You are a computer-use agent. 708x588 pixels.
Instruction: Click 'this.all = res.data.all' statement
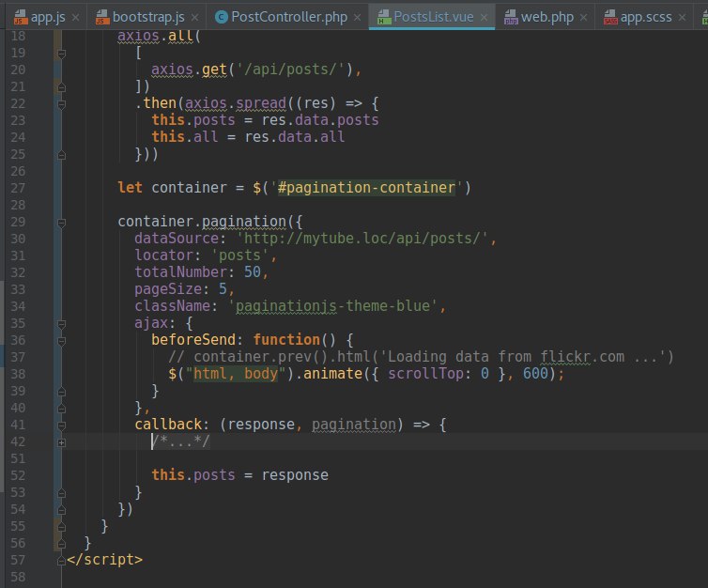tap(248, 136)
